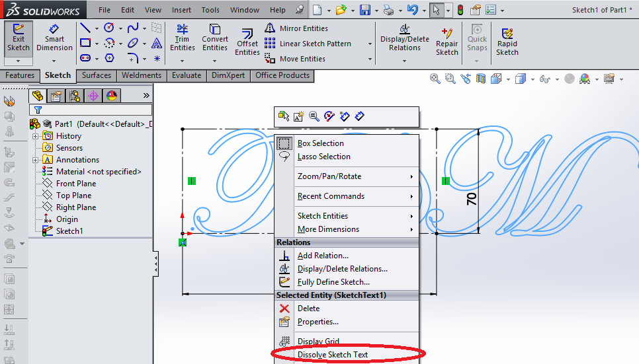639x364 pixels.
Task: Select the Offset Entities tool
Action: pyautogui.click(x=247, y=42)
